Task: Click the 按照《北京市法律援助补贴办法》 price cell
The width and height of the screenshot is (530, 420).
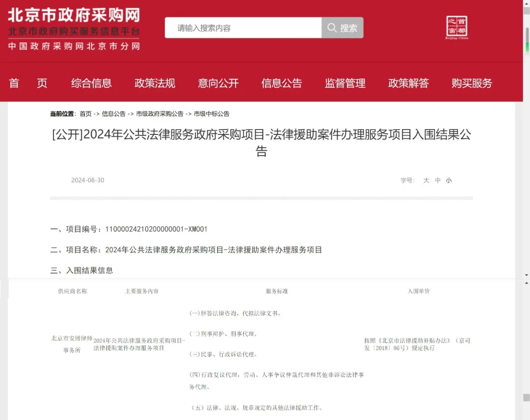Action: 417,344
